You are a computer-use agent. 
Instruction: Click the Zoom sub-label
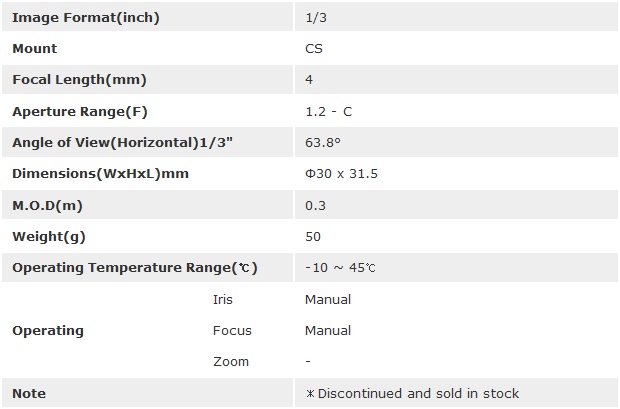231,361
